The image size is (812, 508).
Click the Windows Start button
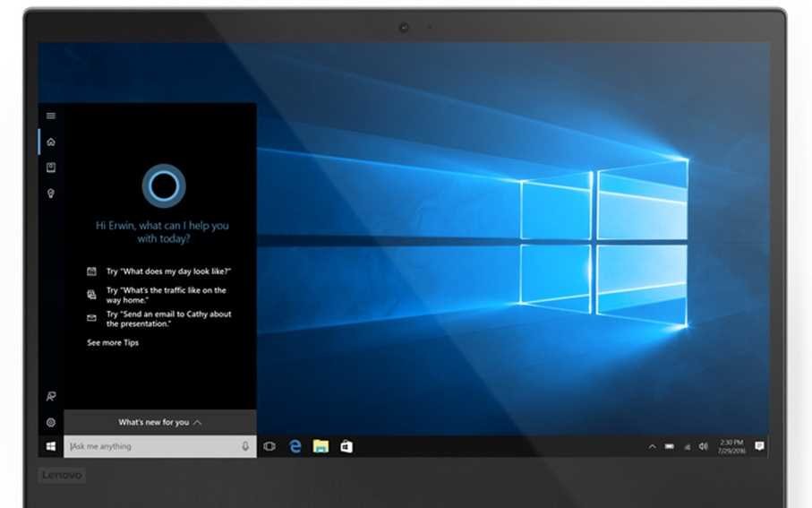click(51, 446)
